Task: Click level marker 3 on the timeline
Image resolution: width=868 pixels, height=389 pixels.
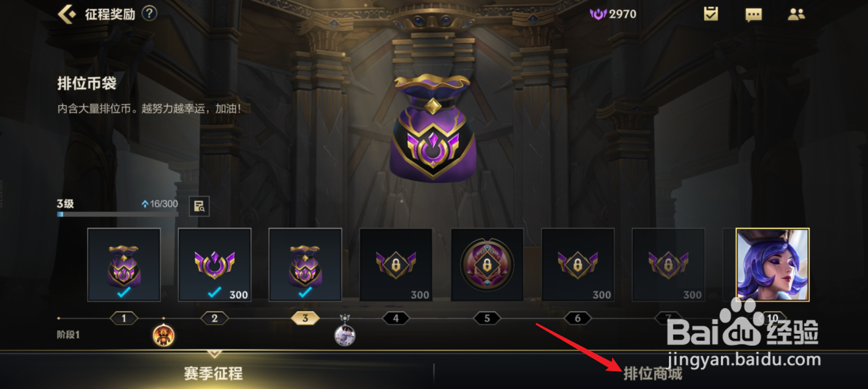Action: [x=305, y=318]
